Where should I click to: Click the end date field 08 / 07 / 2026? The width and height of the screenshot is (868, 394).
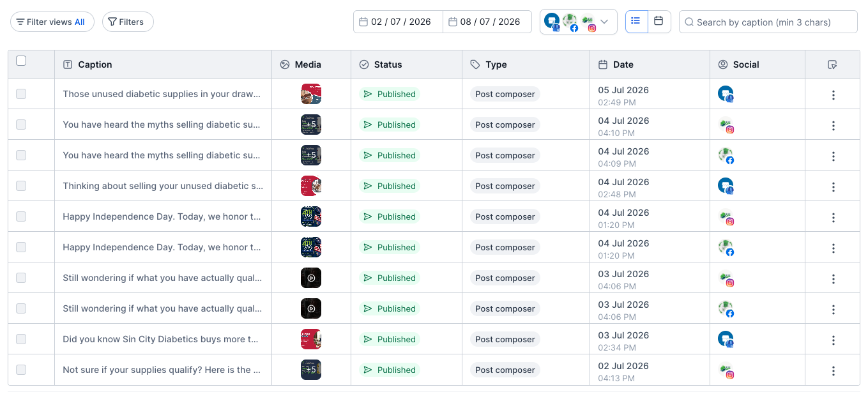tap(487, 22)
